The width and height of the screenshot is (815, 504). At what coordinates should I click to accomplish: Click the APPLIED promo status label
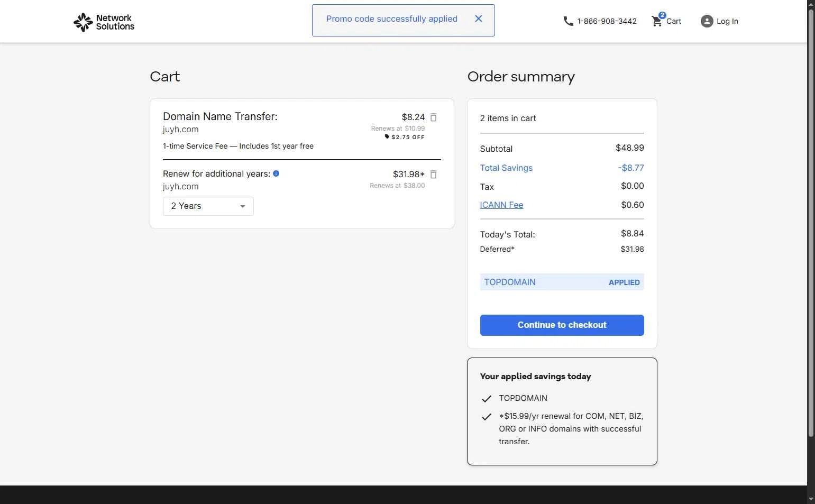[x=624, y=282]
